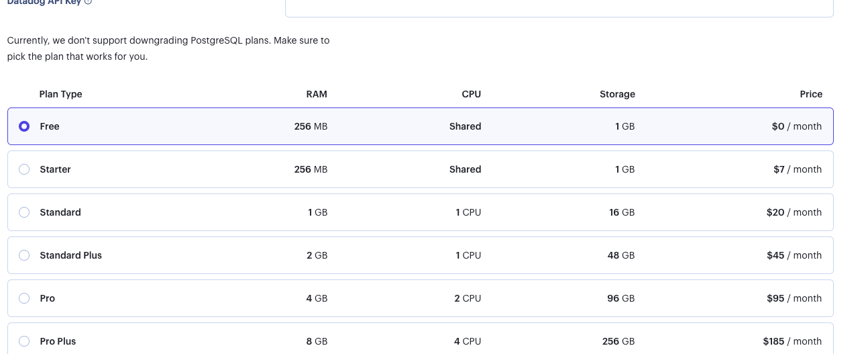
Task: Click the $7 / month price
Action: (x=797, y=169)
